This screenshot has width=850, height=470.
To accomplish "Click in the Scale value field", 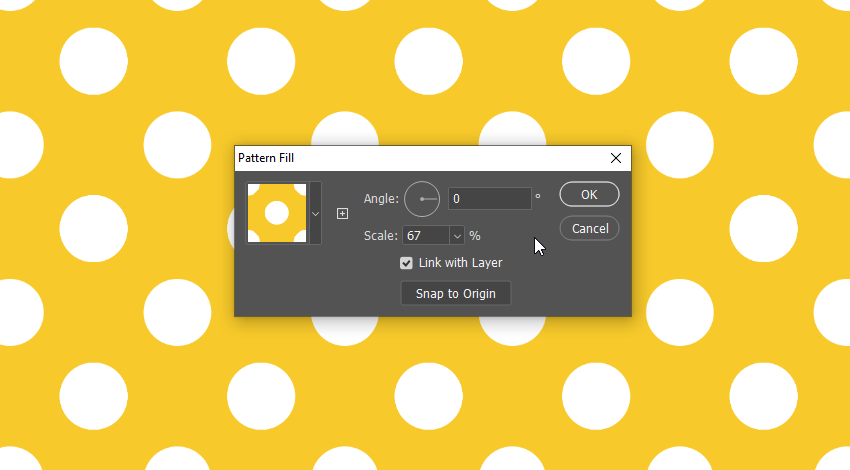I will click(x=425, y=236).
